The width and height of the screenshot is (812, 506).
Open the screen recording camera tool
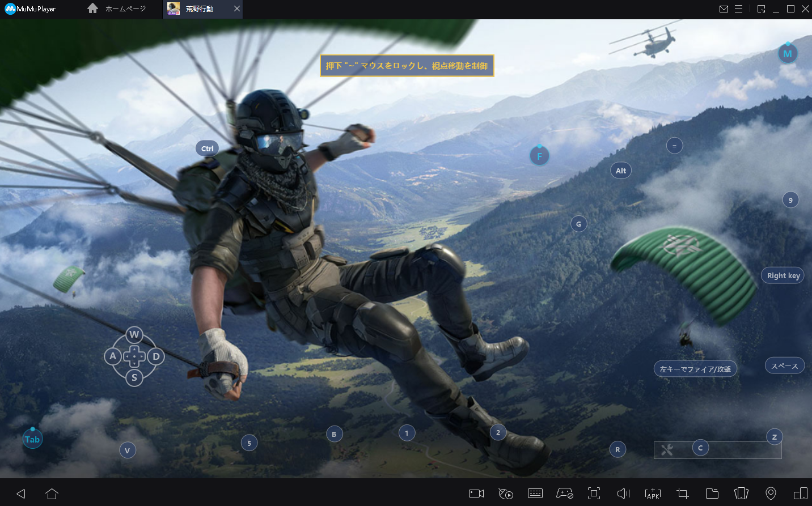tap(476, 494)
